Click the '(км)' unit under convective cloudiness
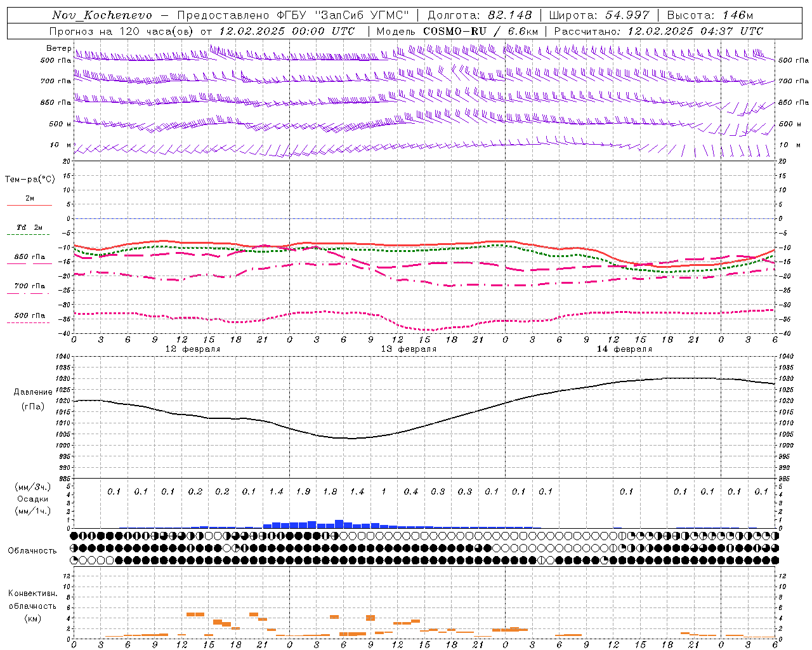 32,618
